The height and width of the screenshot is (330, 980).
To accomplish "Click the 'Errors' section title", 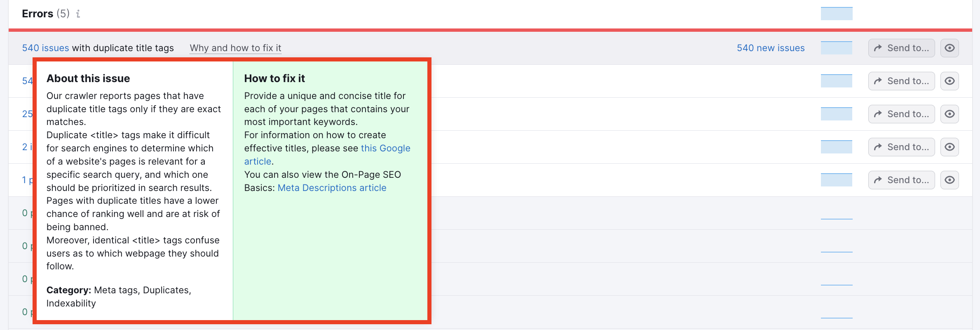I will [x=38, y=14].
